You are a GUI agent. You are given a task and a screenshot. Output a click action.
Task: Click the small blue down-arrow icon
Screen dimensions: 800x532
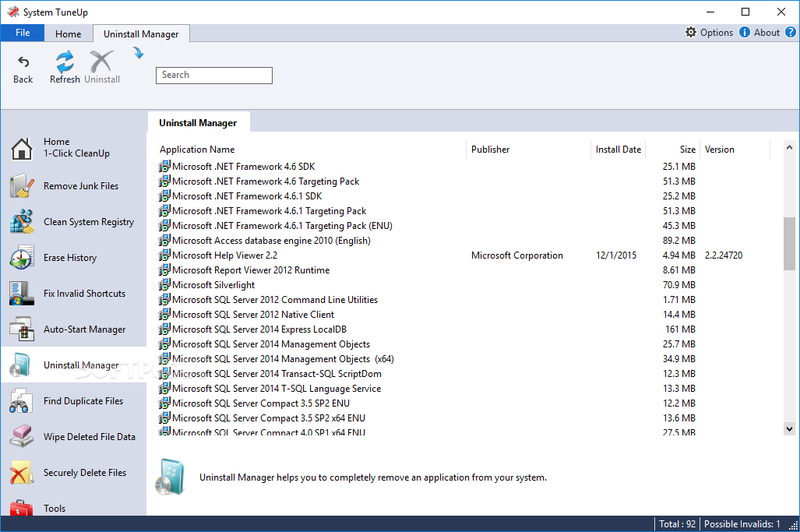click(x=139, y=52)
